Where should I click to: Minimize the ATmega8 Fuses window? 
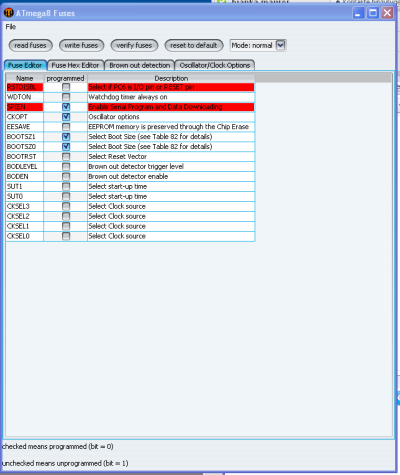point(358,13)
